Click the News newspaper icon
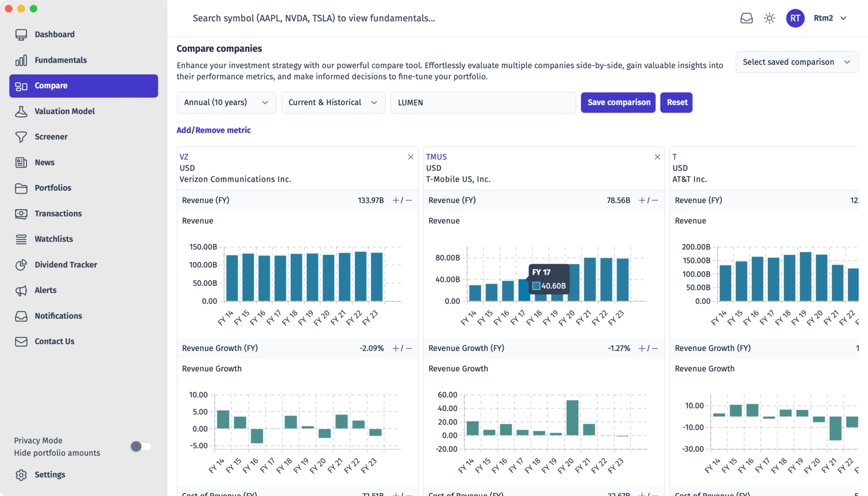 tap(21, 162)
